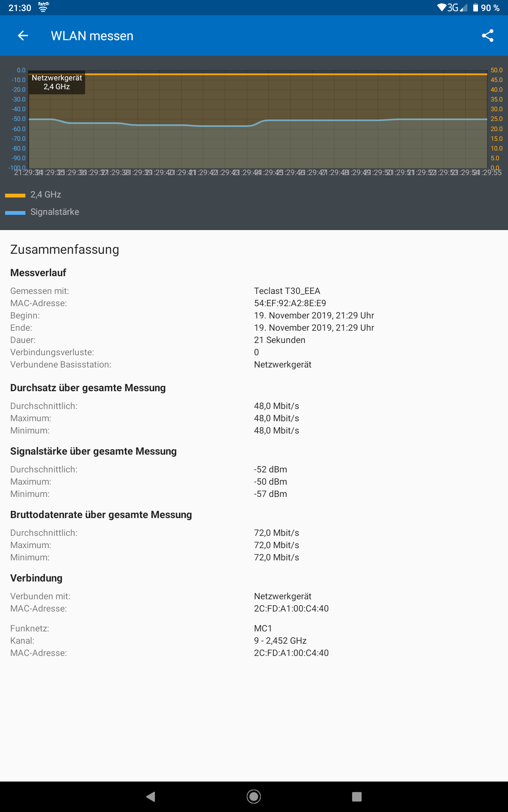Tap Durchsatz über gesamte Messung heading
The width and height of the screenshot is (508, 812).
88,388
